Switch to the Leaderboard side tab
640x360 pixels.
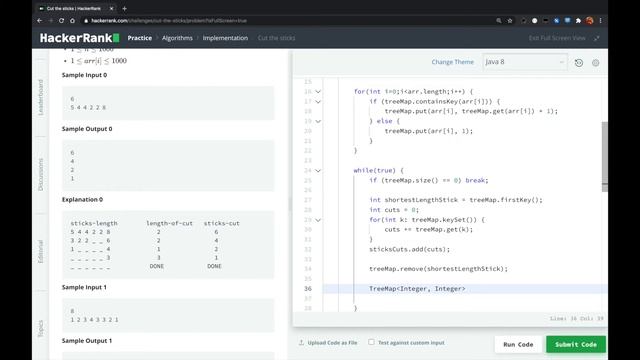[40, 97]
